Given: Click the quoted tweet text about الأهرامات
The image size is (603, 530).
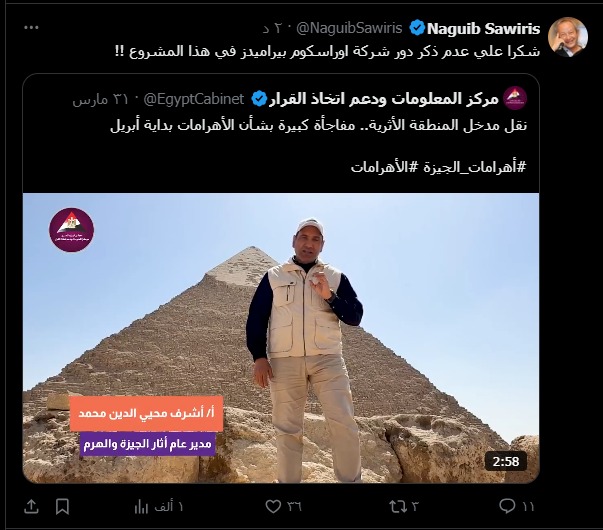Looking at the screenshot, I should [318, 125].
